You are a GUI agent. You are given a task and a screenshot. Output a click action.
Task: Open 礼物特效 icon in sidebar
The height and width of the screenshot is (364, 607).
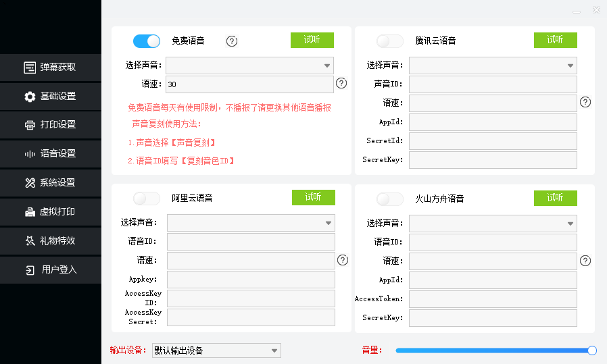pyautogui.click(x=30, y=240)
